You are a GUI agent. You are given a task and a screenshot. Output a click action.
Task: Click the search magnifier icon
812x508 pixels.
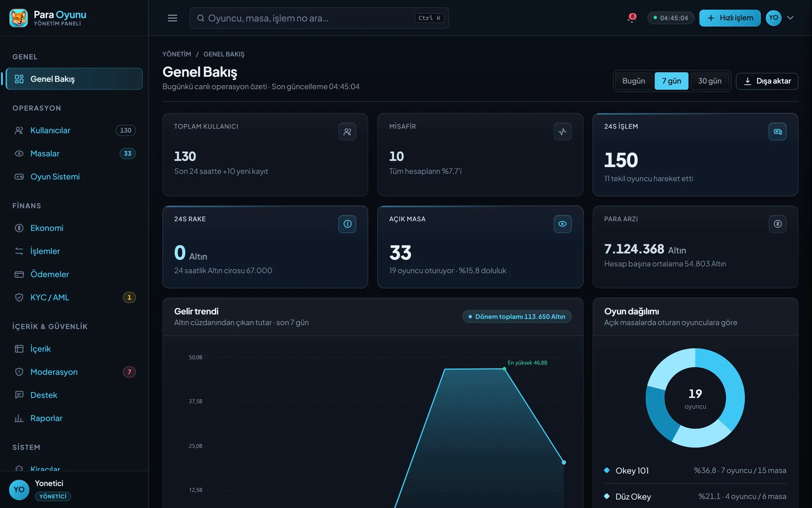point(201,18)
